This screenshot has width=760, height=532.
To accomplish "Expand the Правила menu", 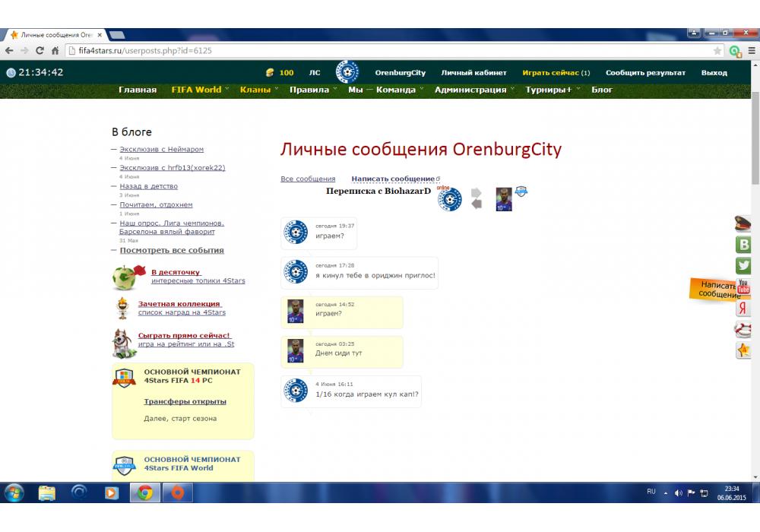I will tap(313, 90).
